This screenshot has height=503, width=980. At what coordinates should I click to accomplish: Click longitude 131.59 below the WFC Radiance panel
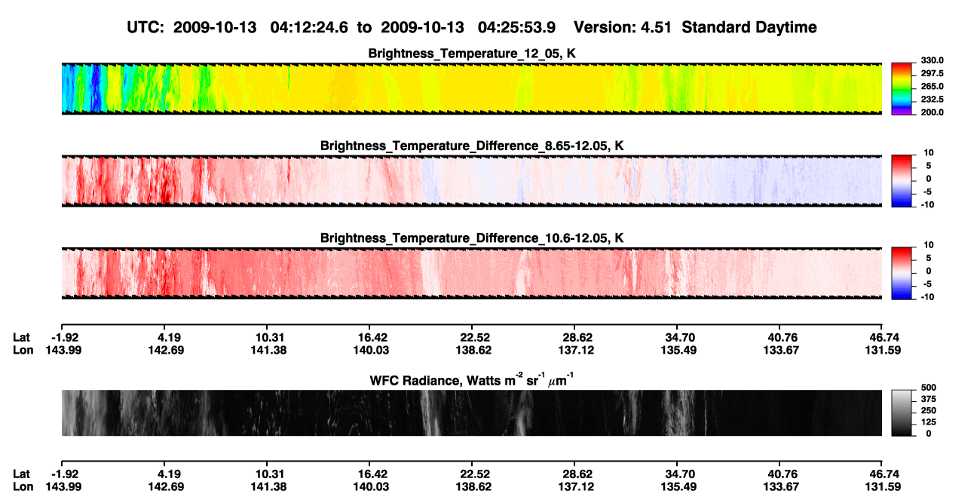pyautogui.click(x=883, y=486)
